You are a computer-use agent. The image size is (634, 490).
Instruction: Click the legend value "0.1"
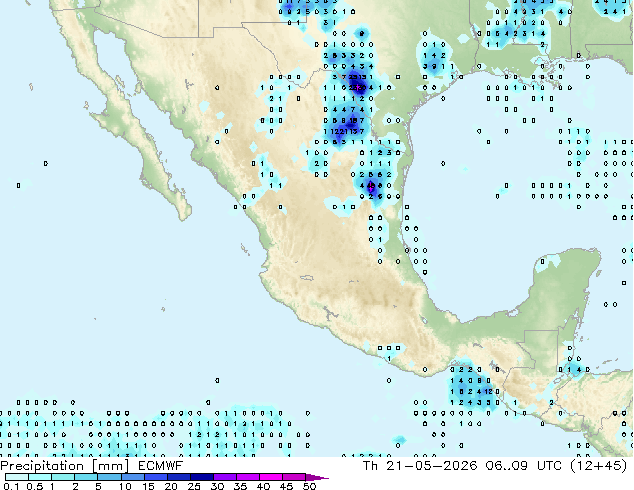(x=11, y=486)
